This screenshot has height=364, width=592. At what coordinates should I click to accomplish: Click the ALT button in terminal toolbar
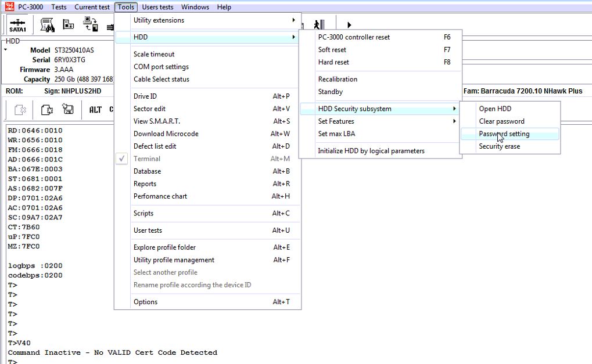pyautogui.click(x=95, y=110)
